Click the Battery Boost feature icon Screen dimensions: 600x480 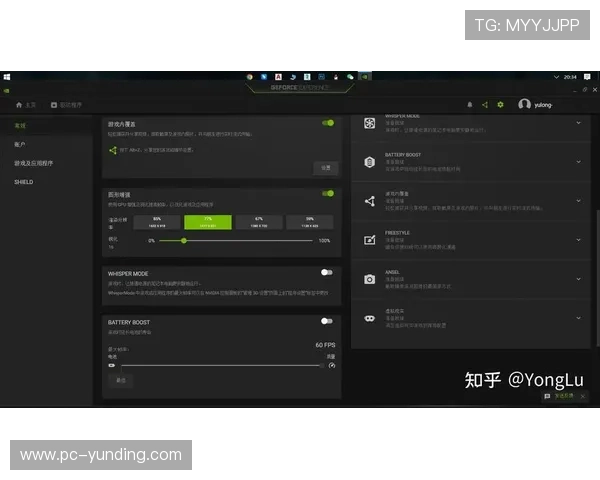coord(369,161)
